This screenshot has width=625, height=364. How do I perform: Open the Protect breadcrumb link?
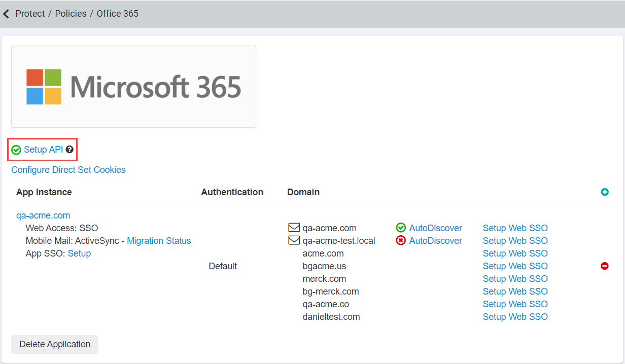pyautogui.click(x=30, y=14)
